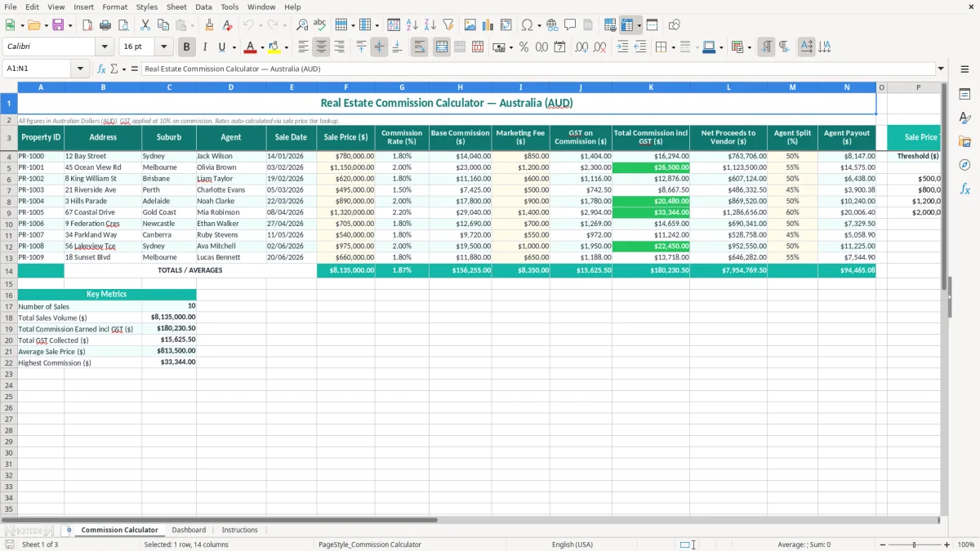Click the Copy icon
The width and height of the screenshot is (980, 551).
(163, 25)
